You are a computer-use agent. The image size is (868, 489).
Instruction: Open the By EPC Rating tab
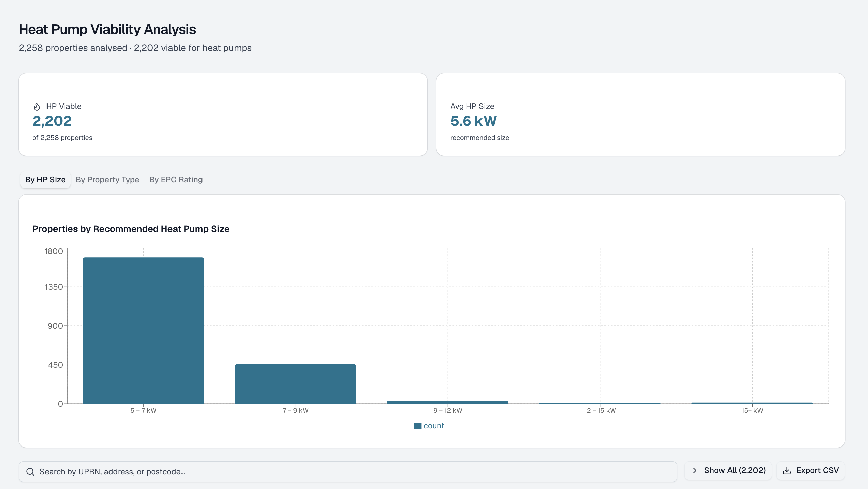[x=176, y=180]
